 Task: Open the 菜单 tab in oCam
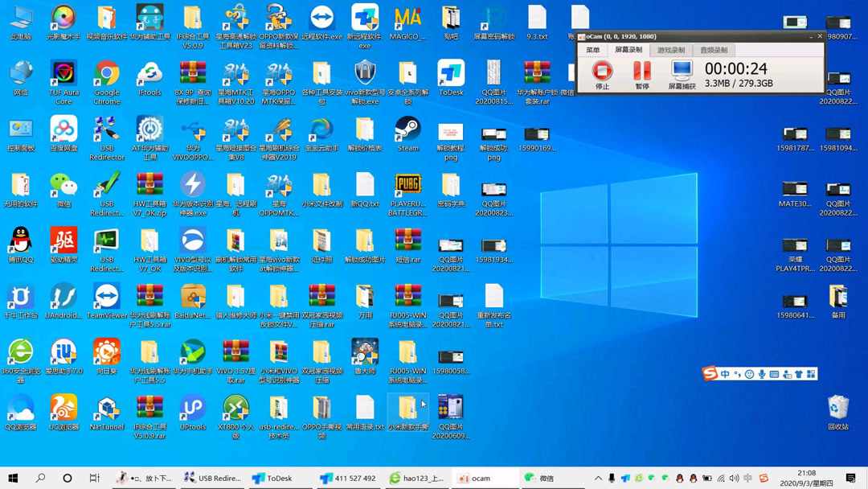click(x=592, y=50)
